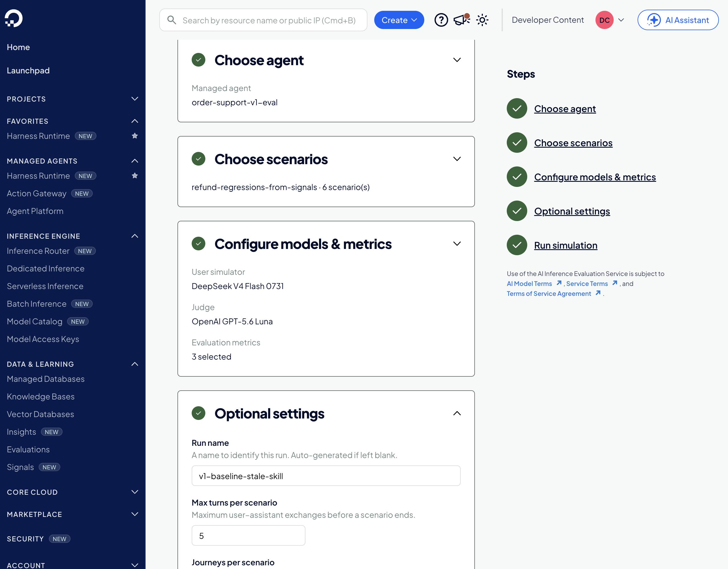Open announcements megaphone icon
The width and height of the screenshot is (728, 569).
(462, 20)
